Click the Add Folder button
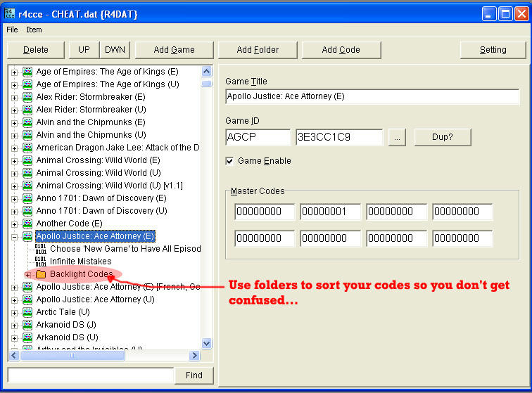The image size is (532, 393). pyautogui.click(x=258, y=50)
